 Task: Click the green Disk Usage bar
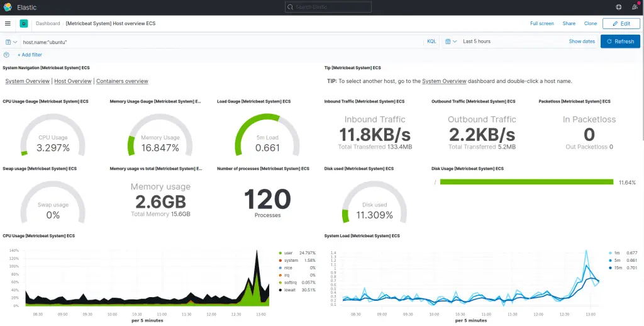(x=526, y=182)
